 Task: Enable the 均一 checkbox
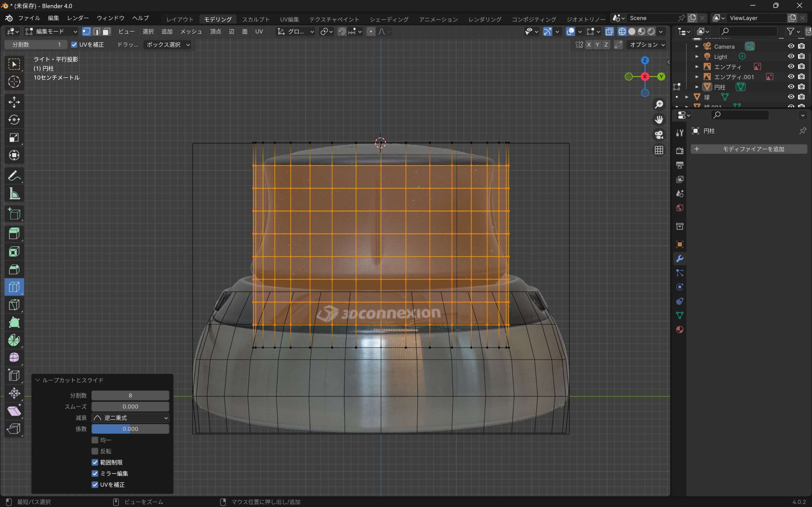95,440
